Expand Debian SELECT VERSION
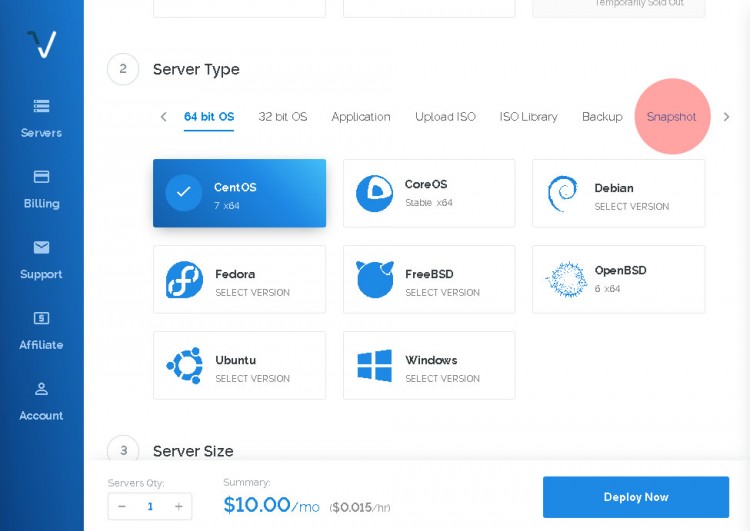750x531 pixels. [x=632, y=207]
